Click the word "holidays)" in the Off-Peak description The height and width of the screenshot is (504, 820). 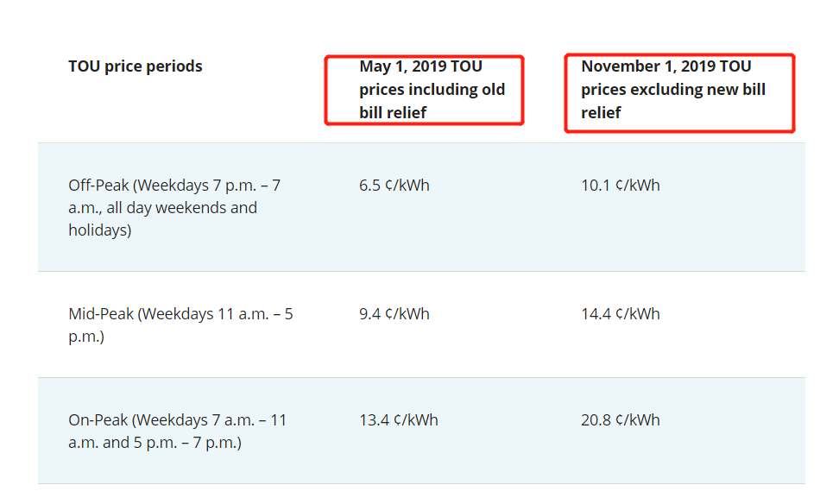pyautogui.click(x=100, y=230)
